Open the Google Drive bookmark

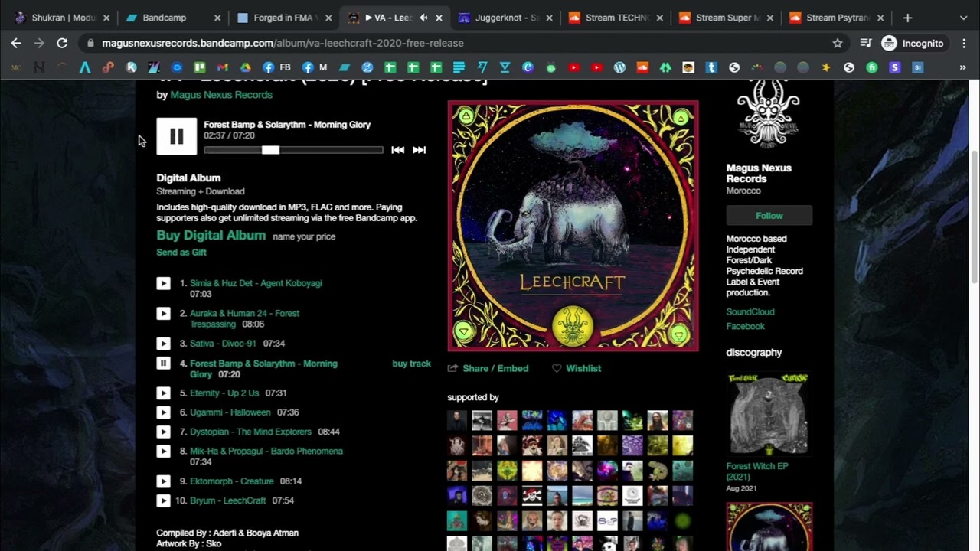pyautogui.click(x=245, y=67)
